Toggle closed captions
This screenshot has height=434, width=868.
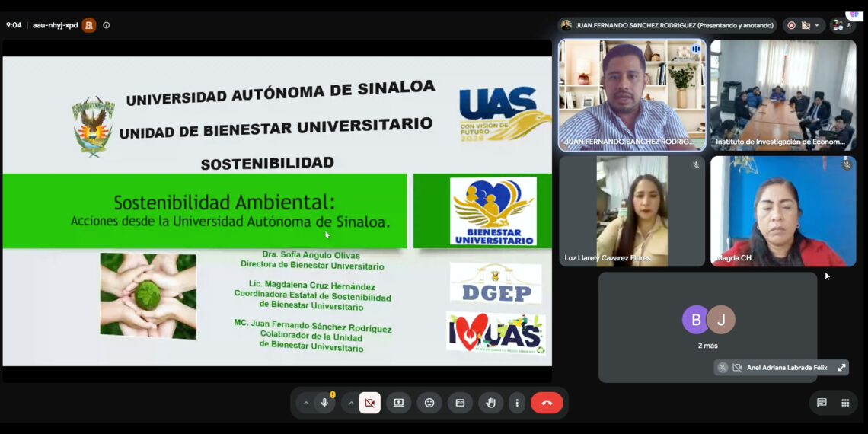(x=460, y=403)
